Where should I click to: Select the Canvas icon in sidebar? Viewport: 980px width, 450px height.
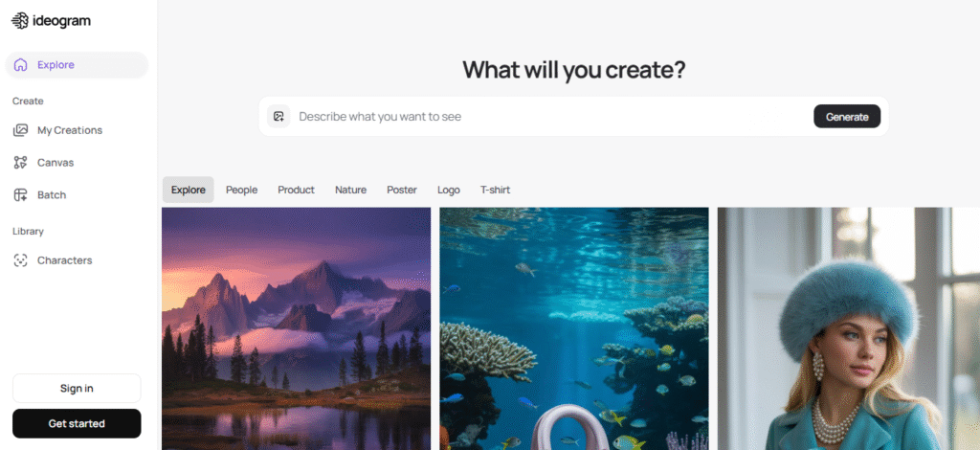coord(21,163)
